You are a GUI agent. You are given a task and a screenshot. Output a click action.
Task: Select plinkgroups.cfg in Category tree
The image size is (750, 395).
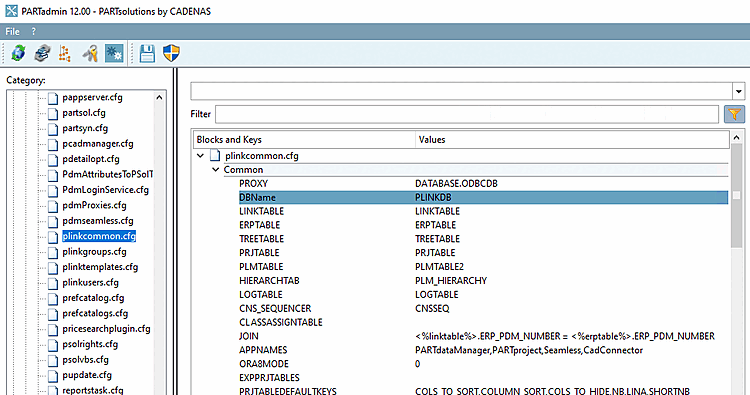coord(94,252)
